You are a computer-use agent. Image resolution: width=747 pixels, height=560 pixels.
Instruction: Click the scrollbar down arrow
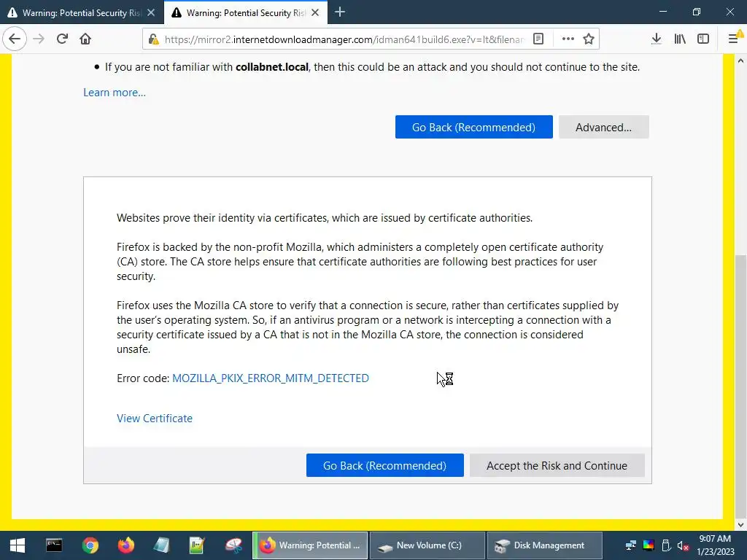coord(740,525)
